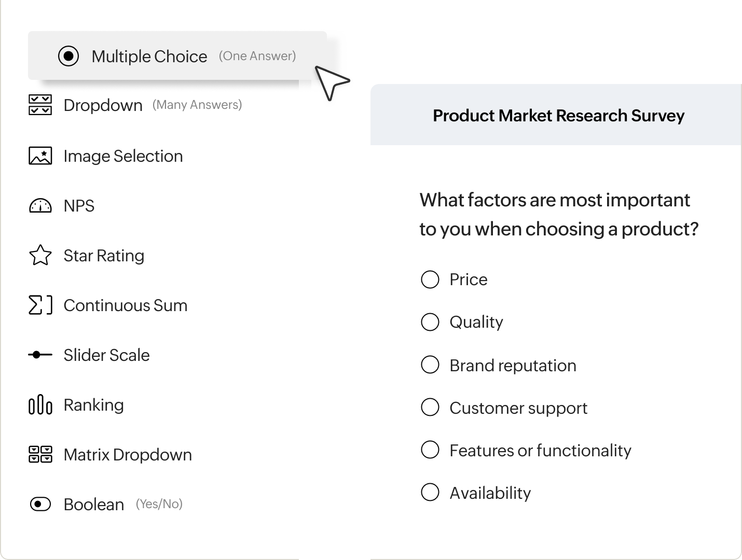Click the Boolean toggle icon
Viewport: 742px width, 560px height.
(x=40, y=504)
